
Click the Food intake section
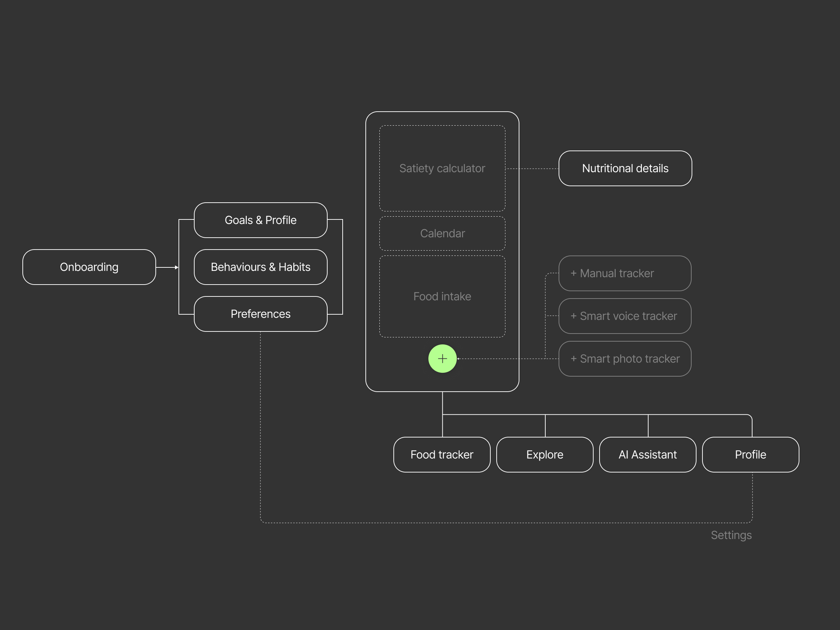[442, 296]
